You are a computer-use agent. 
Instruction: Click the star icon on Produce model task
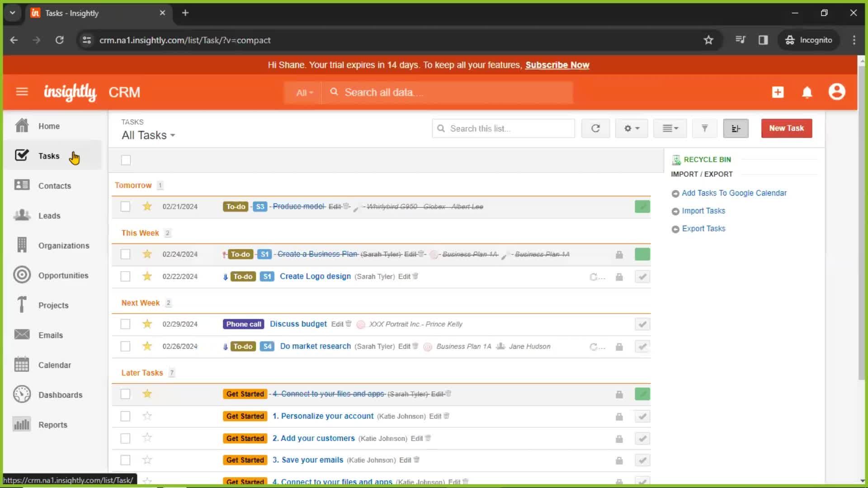146,206
